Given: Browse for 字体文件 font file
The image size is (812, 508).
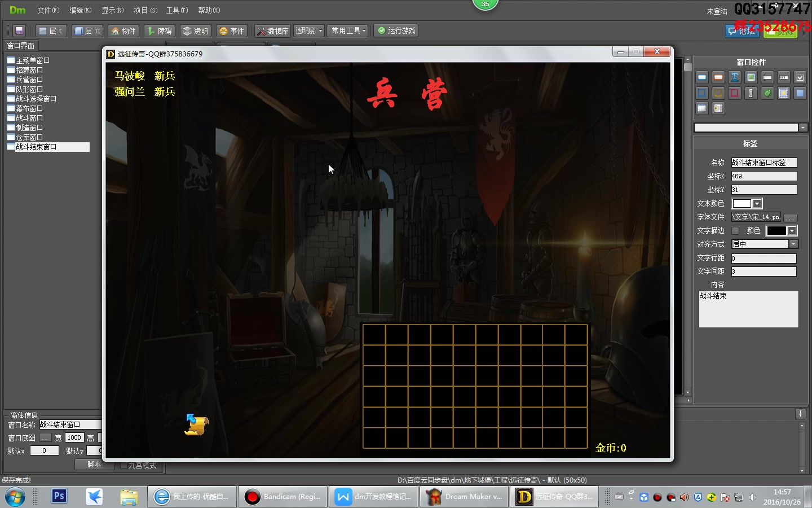Looking at the screenshot, I should [x=791, y=218].
